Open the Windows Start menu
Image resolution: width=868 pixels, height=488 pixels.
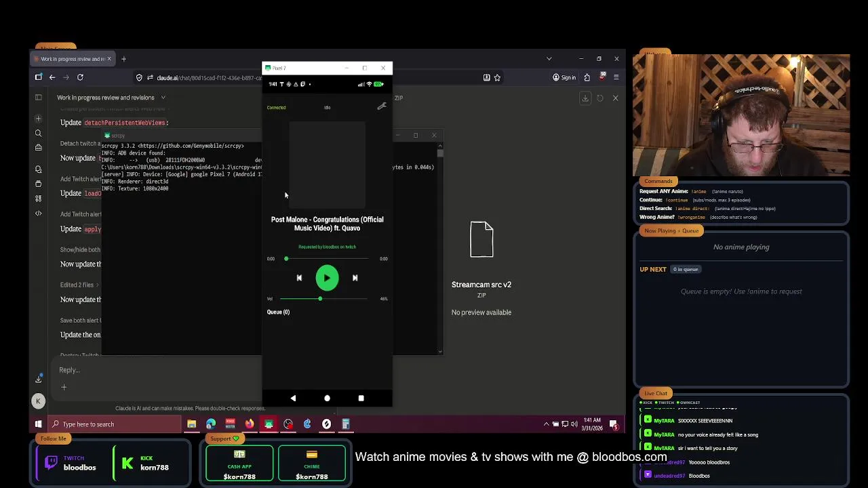(x=39, y=424)
